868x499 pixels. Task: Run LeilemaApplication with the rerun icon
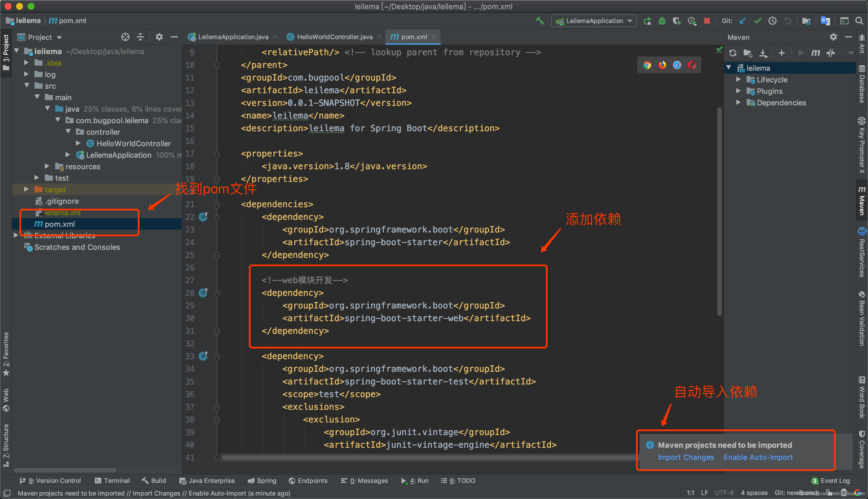[x=647, y=21]
